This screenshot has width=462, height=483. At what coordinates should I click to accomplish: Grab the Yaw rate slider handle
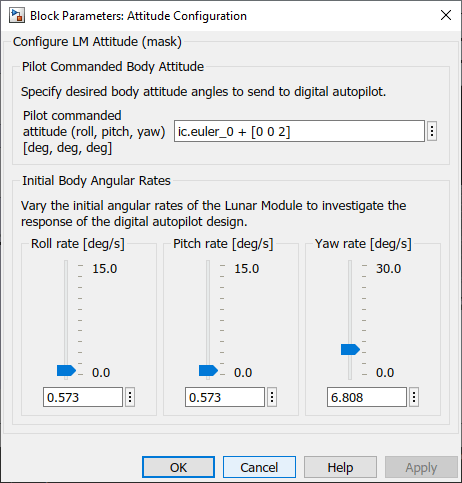[x=350, y=350]
